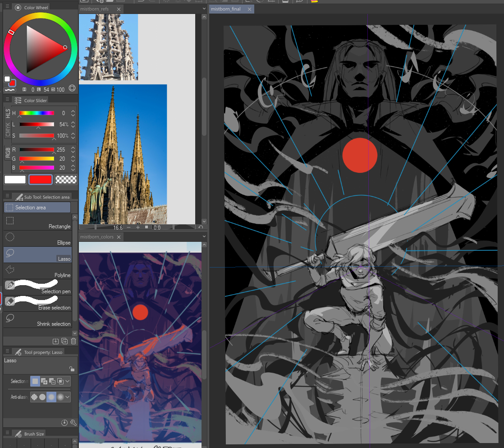This screenshot has height=448, width=504.
Task: Click the wrench icon in Tool property
Action: click(x=73, y=422)
